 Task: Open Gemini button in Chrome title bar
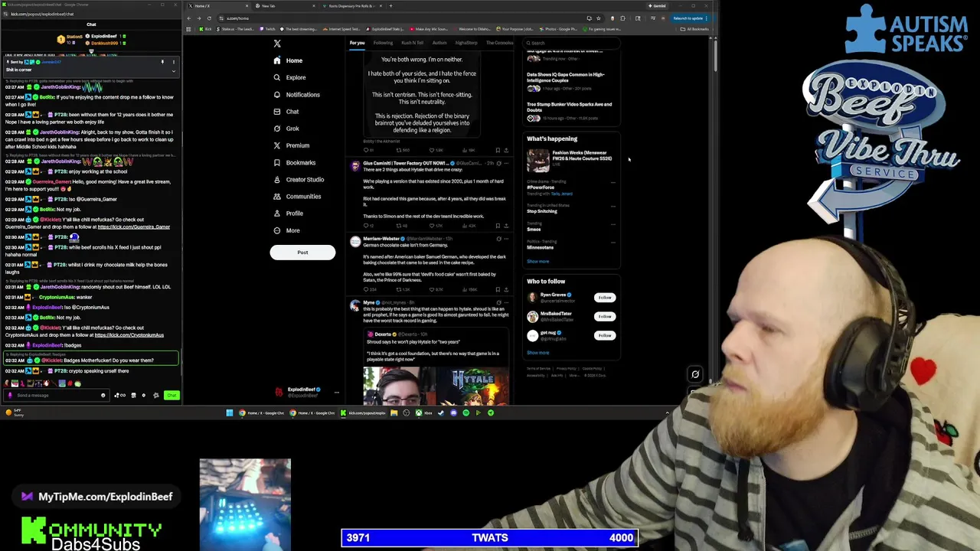pyautogui.click(x=658, y=6)
